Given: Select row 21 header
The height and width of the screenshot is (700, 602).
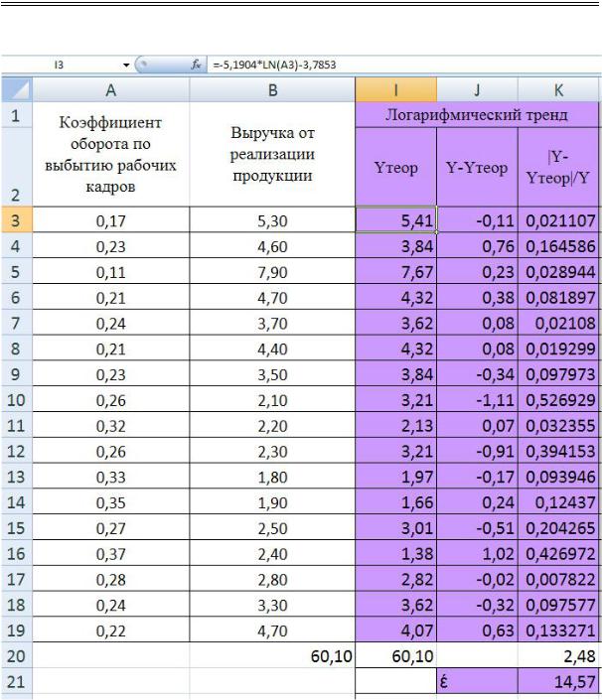Looking at the screenshot, I should tap(17, 682).
